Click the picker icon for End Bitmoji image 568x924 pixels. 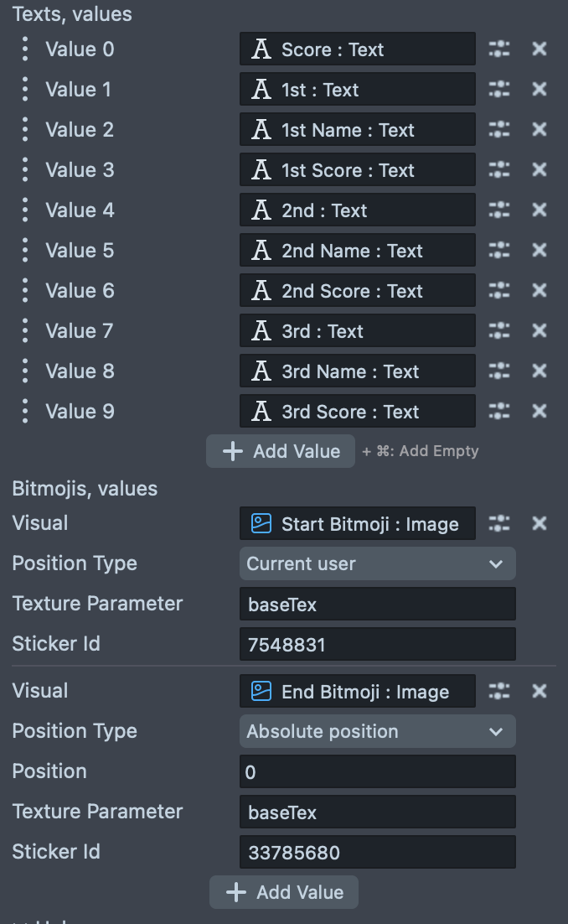click(x=499, y=692)
